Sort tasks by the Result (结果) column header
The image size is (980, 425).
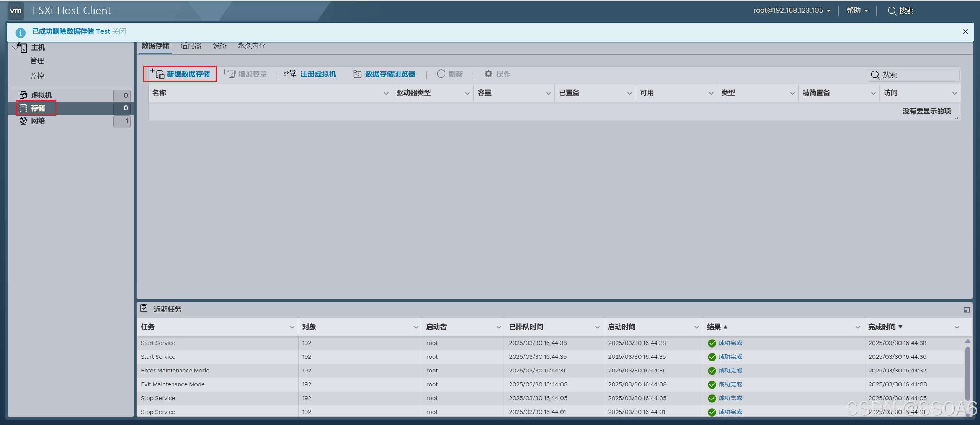tap(714, 327)
